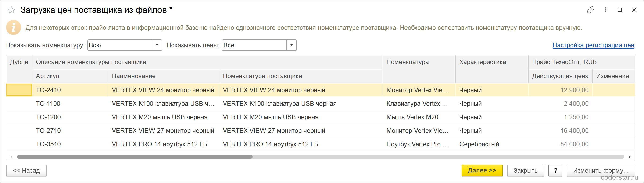Select 'Ноутбук Vertex Pro ...' nomenclature cell

(419, 144)
